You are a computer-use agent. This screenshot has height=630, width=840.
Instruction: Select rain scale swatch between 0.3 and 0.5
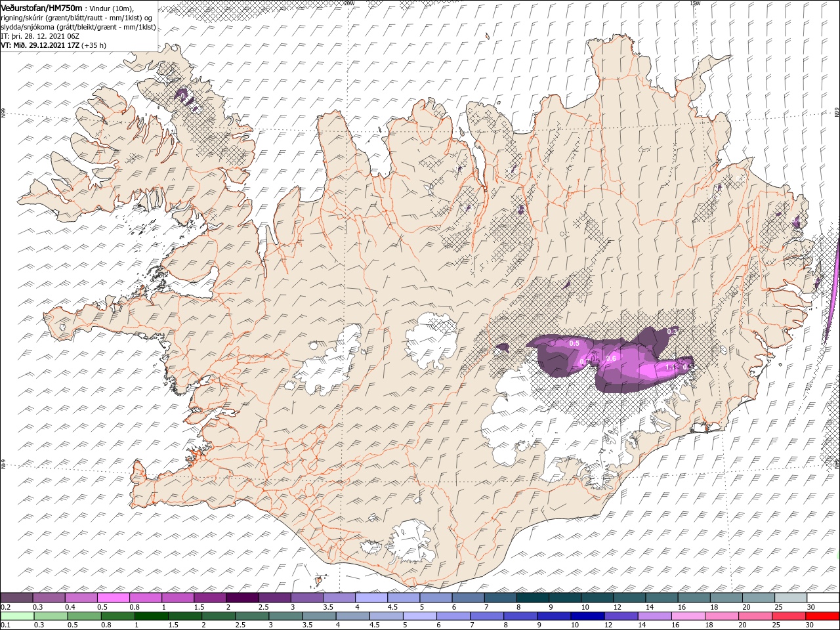[x=51, y=616]
